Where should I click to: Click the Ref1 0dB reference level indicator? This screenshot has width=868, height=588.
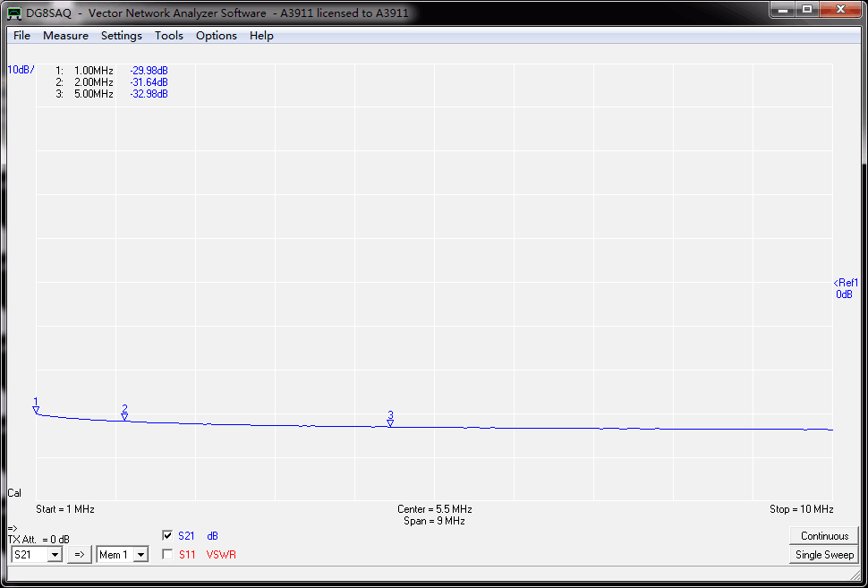coord(846,288)
